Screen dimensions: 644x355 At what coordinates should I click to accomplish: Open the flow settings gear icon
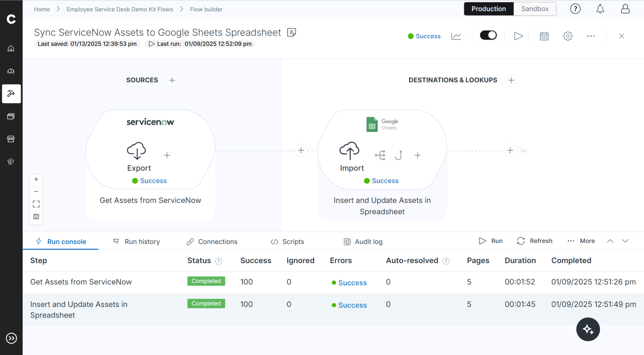point(568,36)
